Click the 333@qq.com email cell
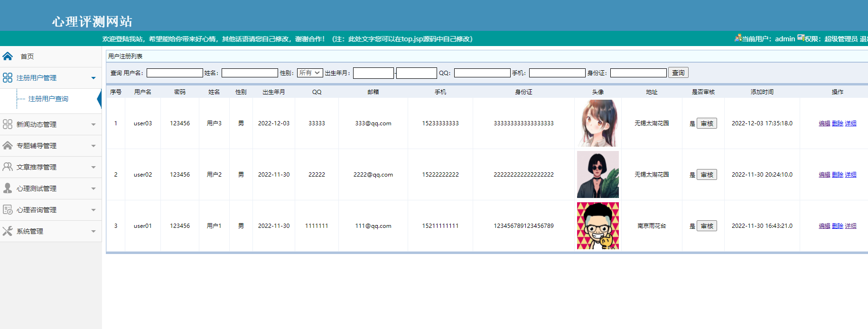The image size is (868, 329). click(x=373, y=123)
